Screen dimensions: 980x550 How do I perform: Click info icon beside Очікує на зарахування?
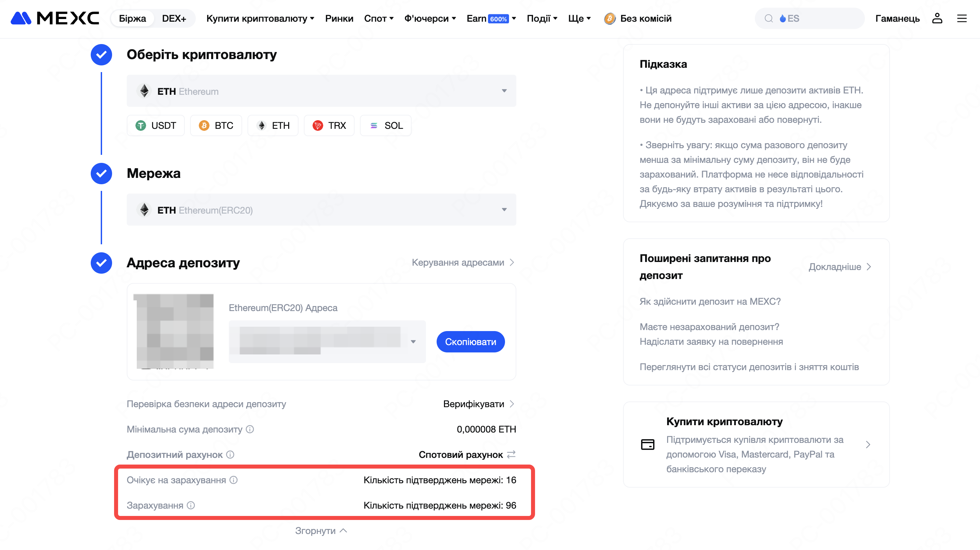coord(233,480)
